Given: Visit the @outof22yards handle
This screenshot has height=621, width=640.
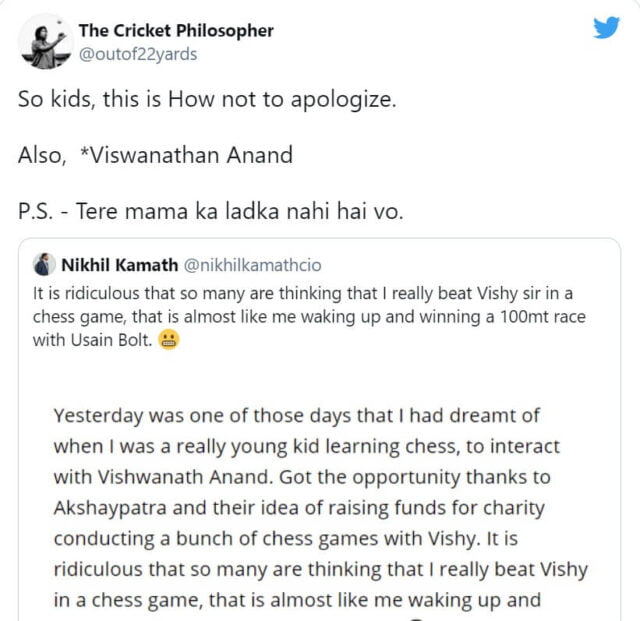Looking at the screenshot, I should [x=137, y=54].
